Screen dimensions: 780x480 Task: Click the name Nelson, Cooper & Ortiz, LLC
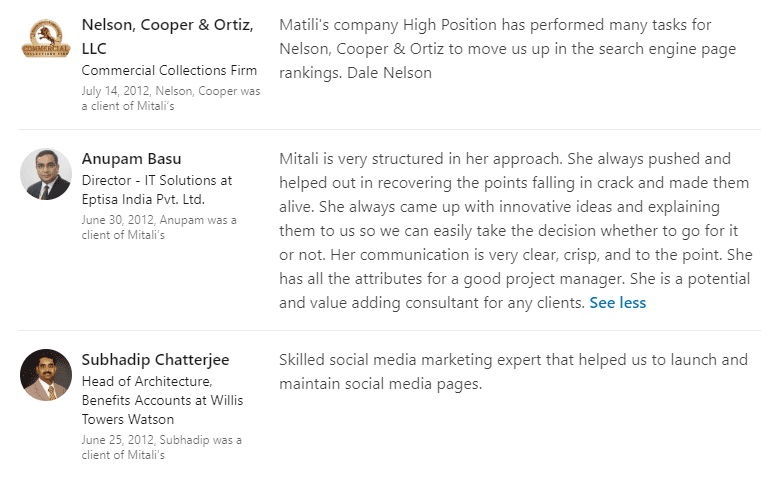coord(168,36)
